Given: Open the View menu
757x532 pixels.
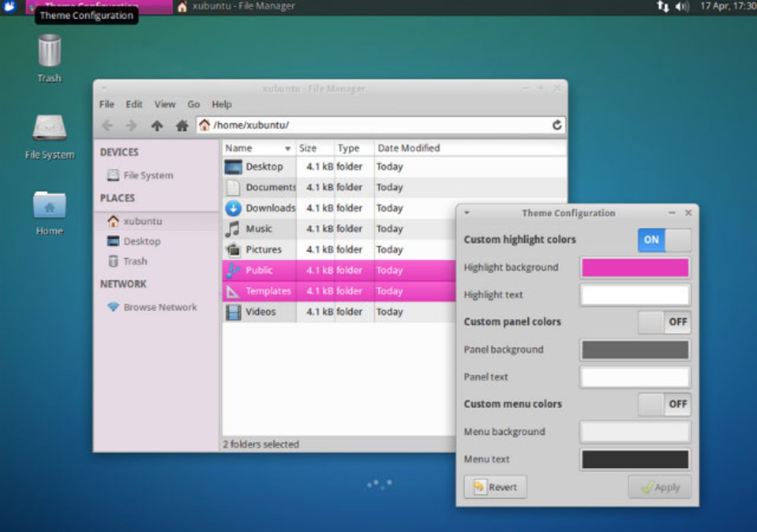Looking at the screenshot, I should tap(164, 104).
